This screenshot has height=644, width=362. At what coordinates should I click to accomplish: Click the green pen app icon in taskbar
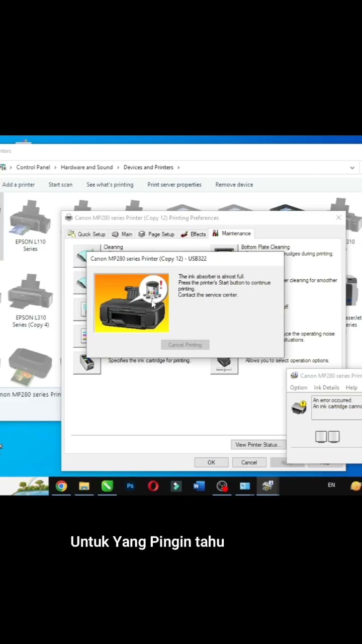[107, 486]
